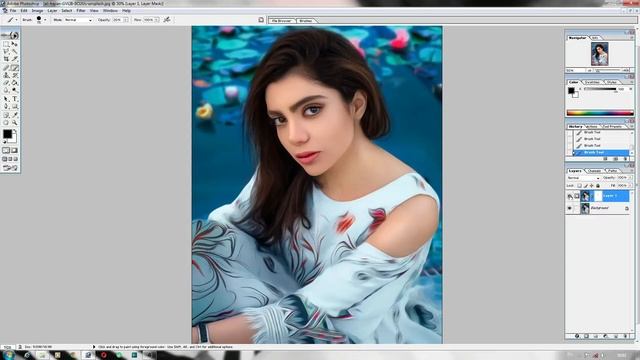The height and width of the screenshot is (360, 640).
Task: Select the Clone Stamp tool
Action: 6,75
